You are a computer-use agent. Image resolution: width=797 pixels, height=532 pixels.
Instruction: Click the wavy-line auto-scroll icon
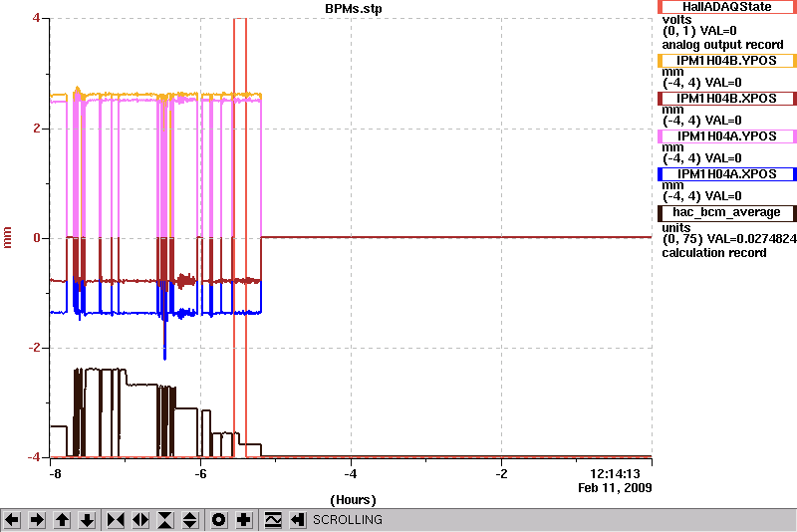pos(273,520)
